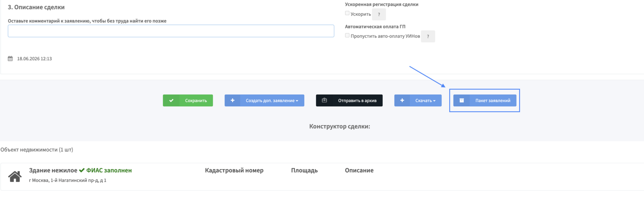Viewport: 644px width, 202px height.
Task: Click the date text 18.06.2026 12:13
Action: click(34, 59)
